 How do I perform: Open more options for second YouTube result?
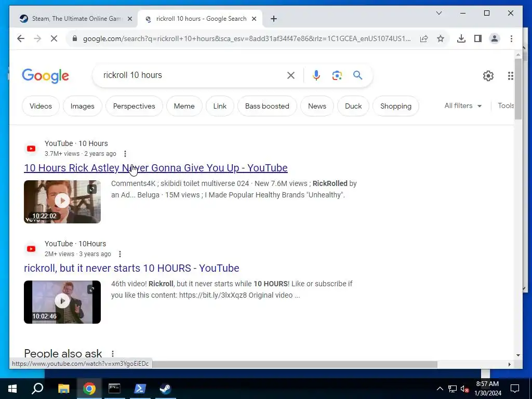tap(120, 254)
